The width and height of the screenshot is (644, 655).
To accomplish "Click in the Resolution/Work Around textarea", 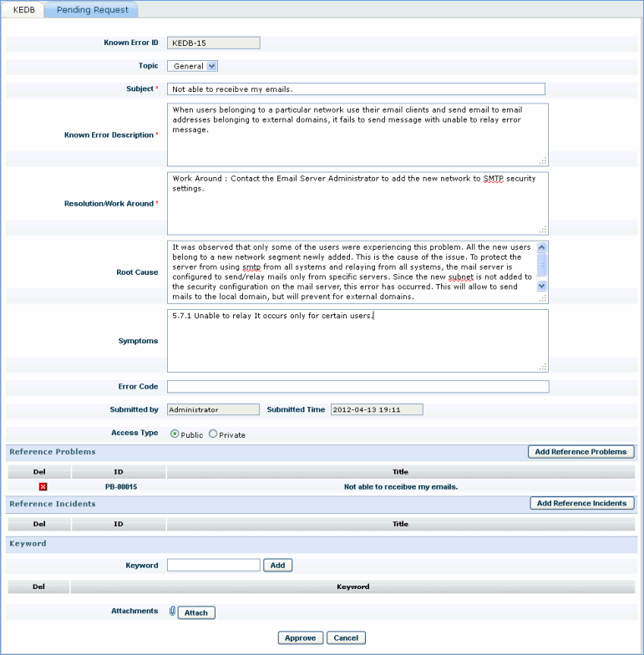I will [357, 204].
